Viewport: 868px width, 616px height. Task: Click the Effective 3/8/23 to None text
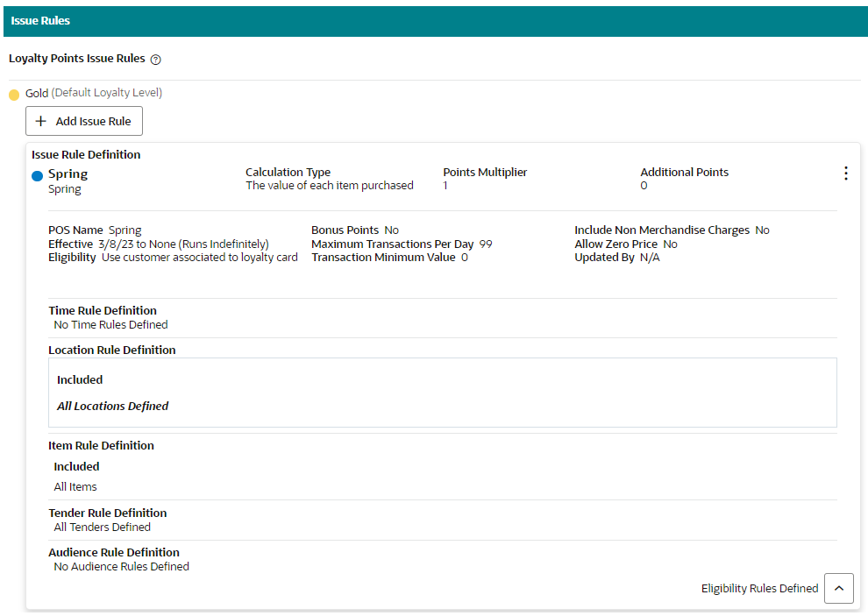[x=159, y=244]
